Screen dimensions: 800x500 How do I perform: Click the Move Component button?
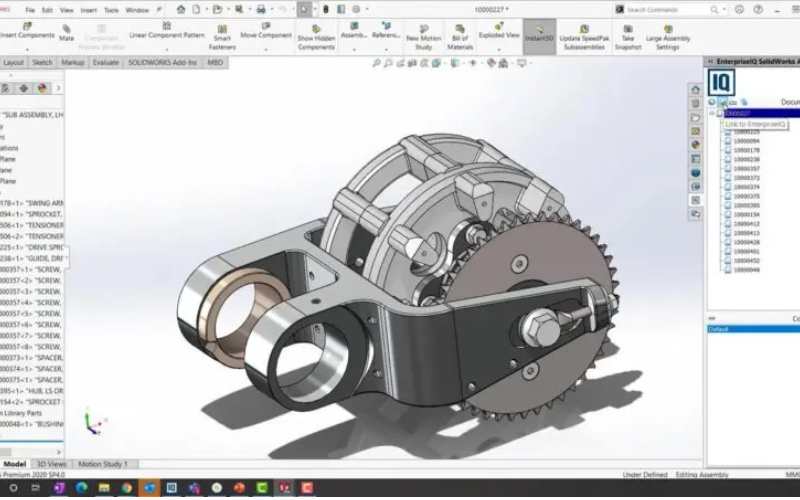tap(266, 33)
